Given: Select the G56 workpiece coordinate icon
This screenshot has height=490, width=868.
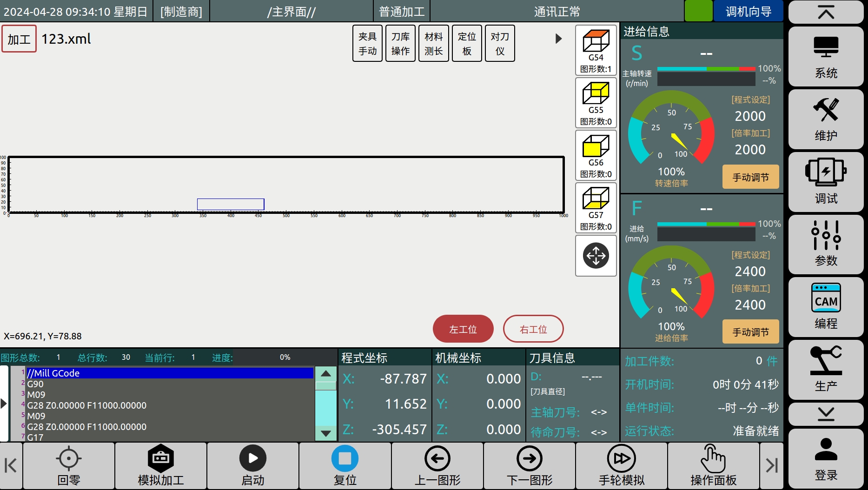Looking at the screenshot, I should tap(596, 155).
